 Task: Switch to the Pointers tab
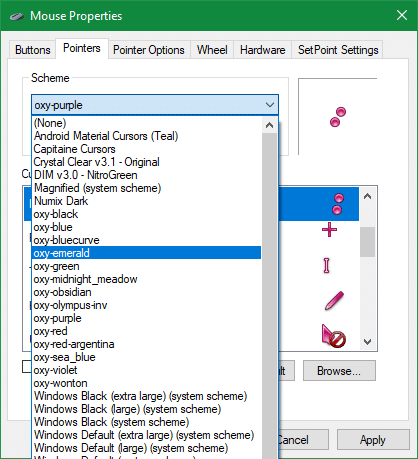(x=82, y=48)
